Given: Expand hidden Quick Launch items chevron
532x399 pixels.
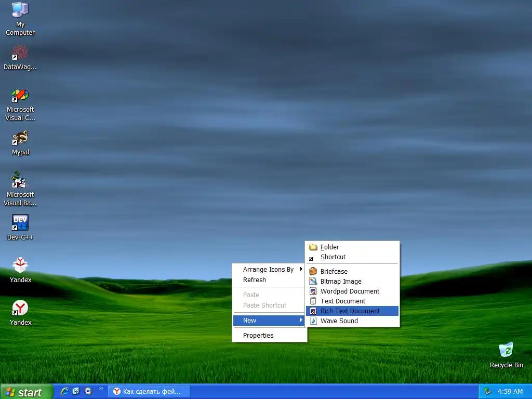Looking at the screenshot, I should [x=101, y=389].
